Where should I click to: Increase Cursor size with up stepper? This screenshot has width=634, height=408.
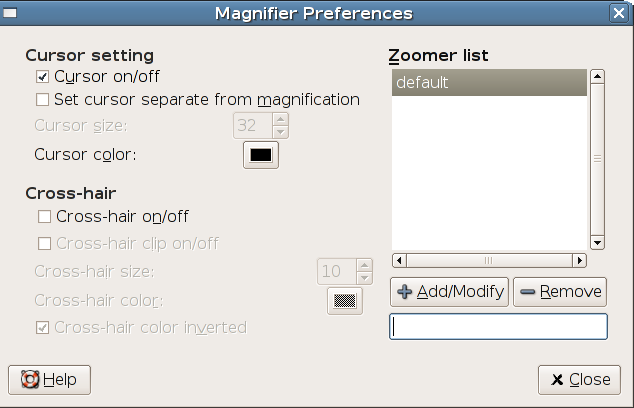(x=280, y=120)
